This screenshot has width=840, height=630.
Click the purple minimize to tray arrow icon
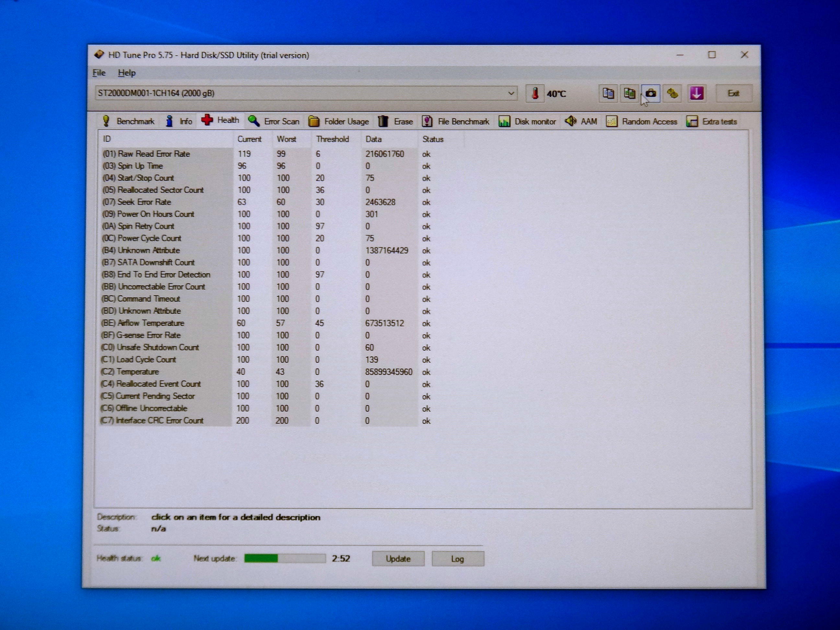696,93
